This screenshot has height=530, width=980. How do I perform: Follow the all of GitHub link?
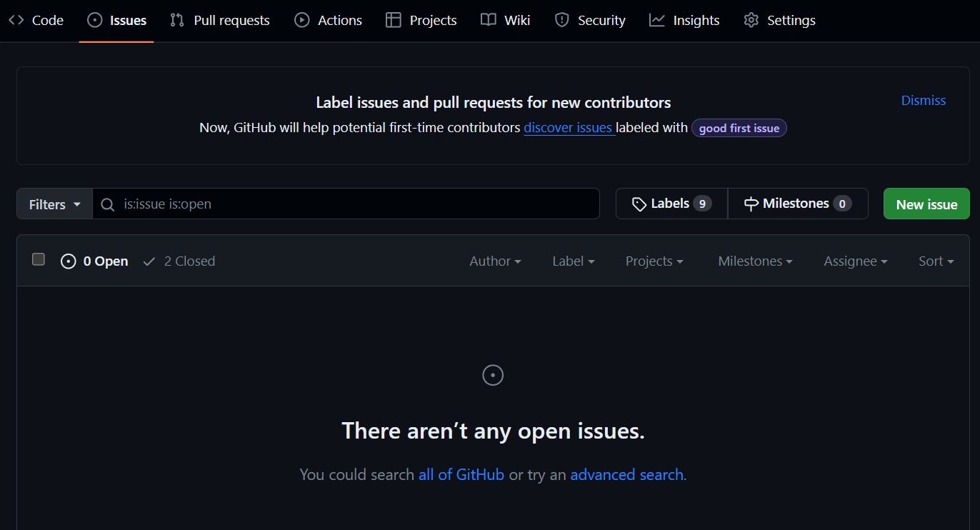(461, 474)
